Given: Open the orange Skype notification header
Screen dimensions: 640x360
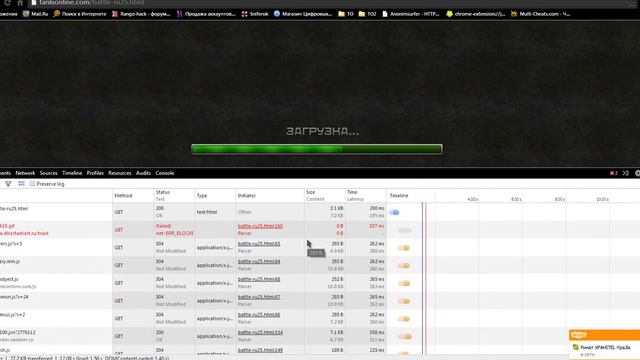Looking at the screenshot, I should (x=604, y=335).
